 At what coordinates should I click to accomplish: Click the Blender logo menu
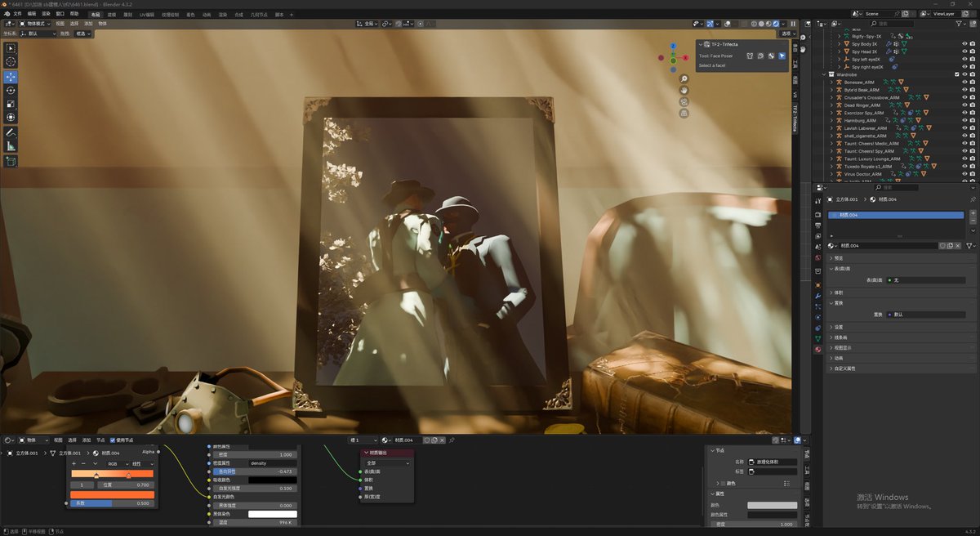(x=6, y=14)
